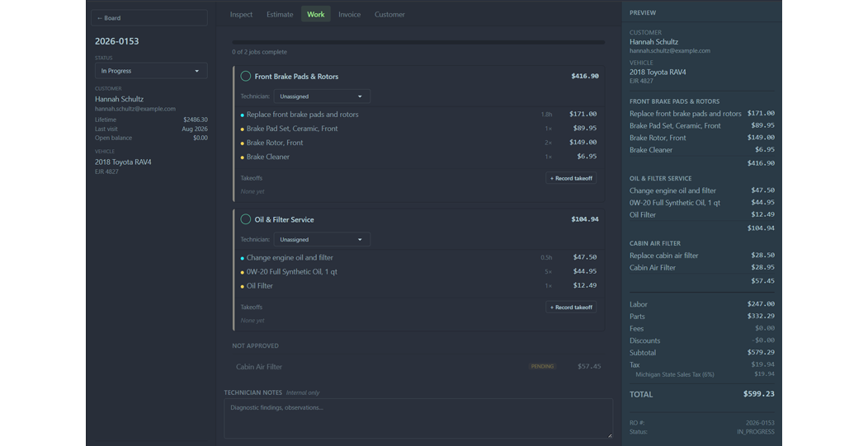The height and width of the screenshot is (446, 868).
Task: Open the Invoice tab
Action: click(x=349, y=14)
